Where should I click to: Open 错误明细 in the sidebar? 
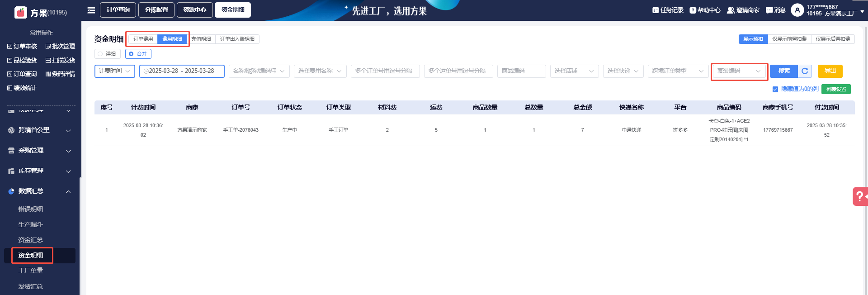(31, 209)
